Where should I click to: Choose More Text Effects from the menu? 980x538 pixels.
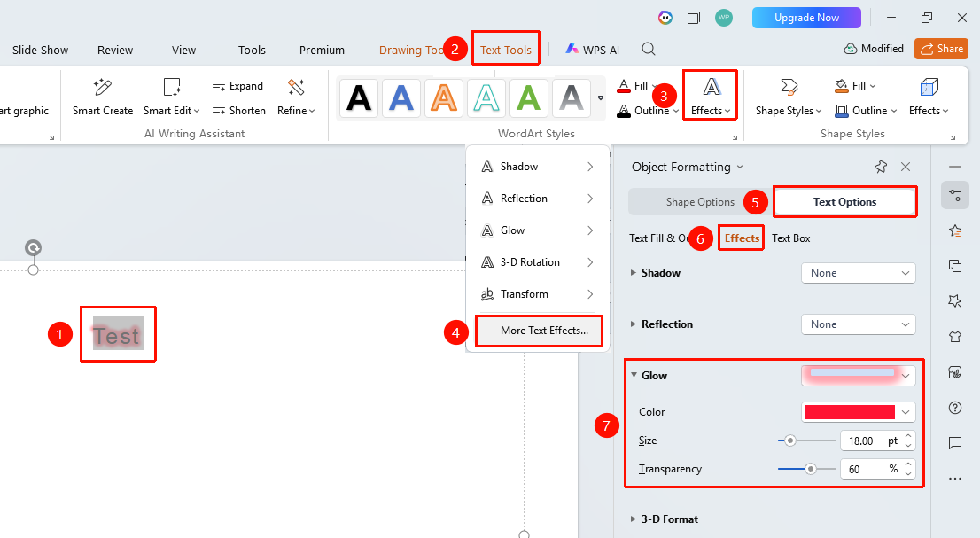click(539, 331)
